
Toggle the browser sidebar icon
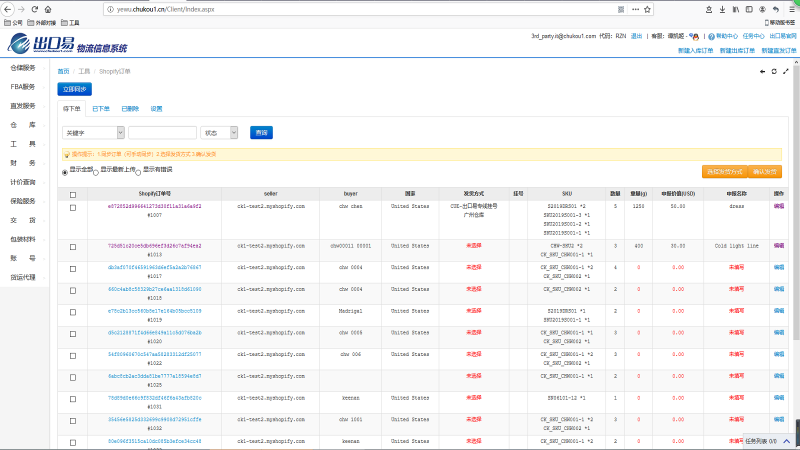coord(749,9)
